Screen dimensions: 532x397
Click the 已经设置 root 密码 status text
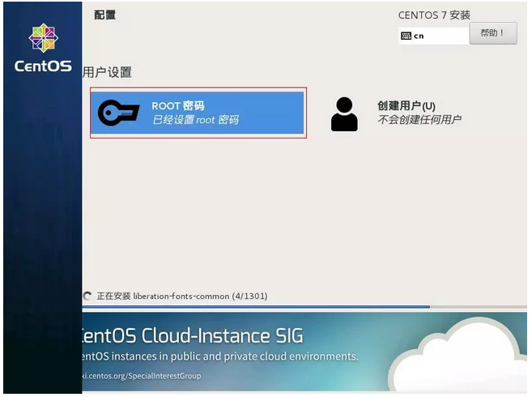195,120
